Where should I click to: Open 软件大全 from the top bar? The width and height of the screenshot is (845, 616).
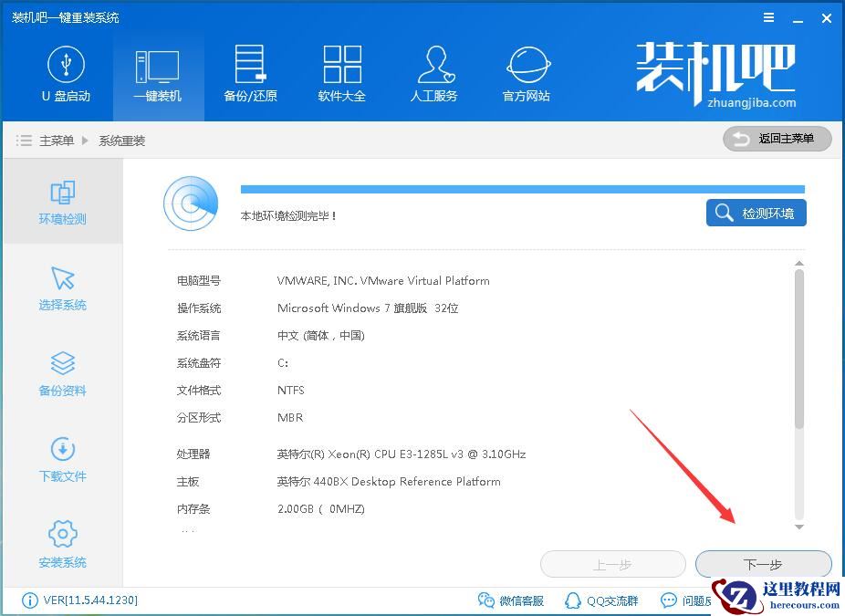coord(342,75)
